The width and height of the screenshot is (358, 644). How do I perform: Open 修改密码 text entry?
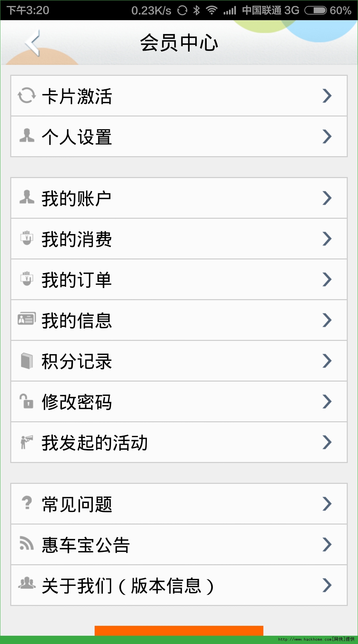pos(77,402)
